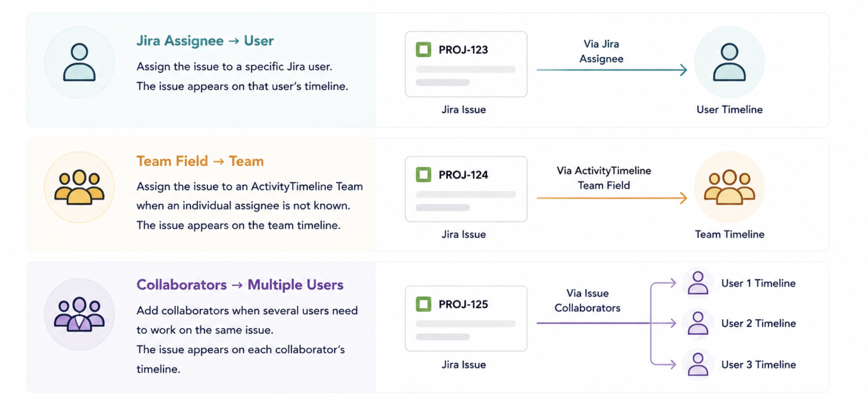Click "Jira Issue" caption under PROJ-124
This screenshot has width=868, height=398.
pos(464,234)
